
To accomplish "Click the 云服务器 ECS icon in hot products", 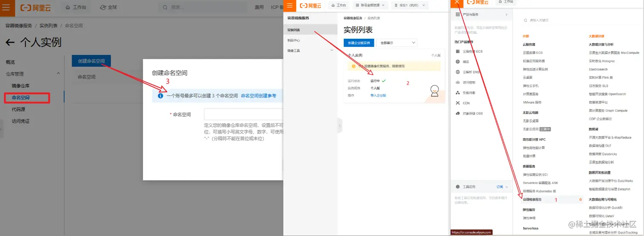I will click(457, 51).
